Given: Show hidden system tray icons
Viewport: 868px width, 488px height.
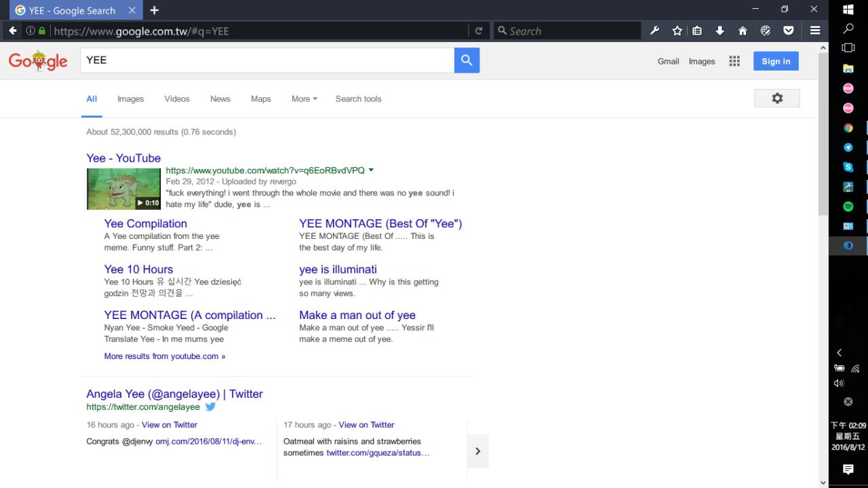Looking at the screenshot, I should 840,352.
